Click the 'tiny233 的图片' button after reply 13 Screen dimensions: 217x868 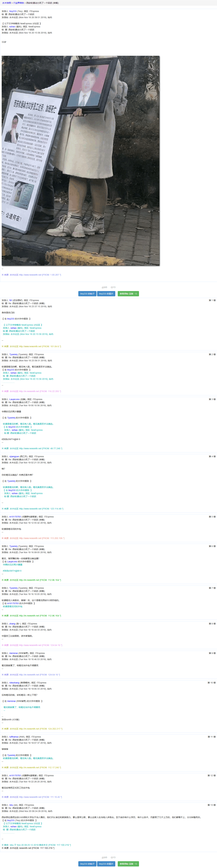click(106, 864)
